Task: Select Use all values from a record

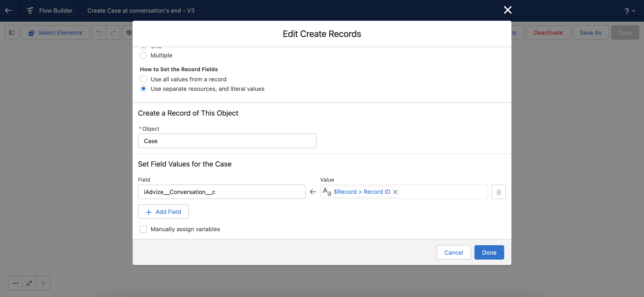Action: click(143, 79)
